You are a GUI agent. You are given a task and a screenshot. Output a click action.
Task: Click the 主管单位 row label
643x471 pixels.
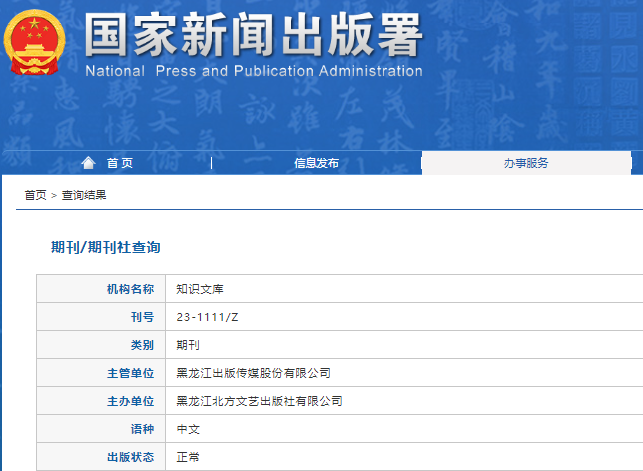click(130, 373)
